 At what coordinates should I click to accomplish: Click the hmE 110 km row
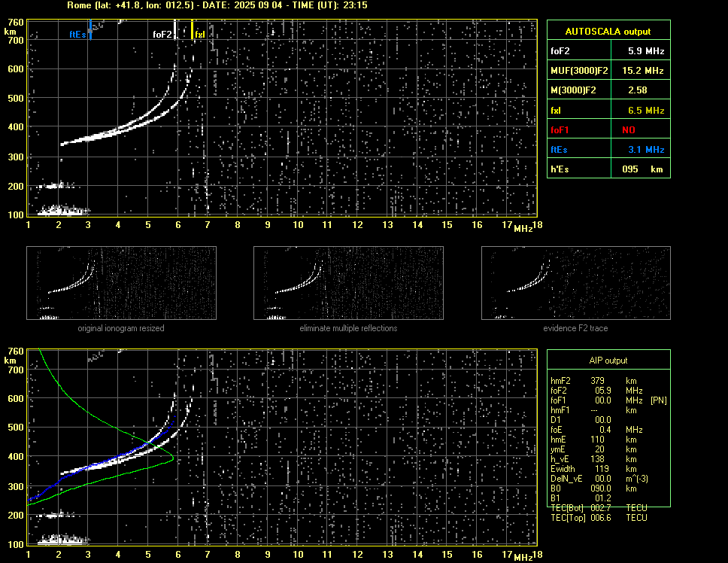click(x=593, y=440)
